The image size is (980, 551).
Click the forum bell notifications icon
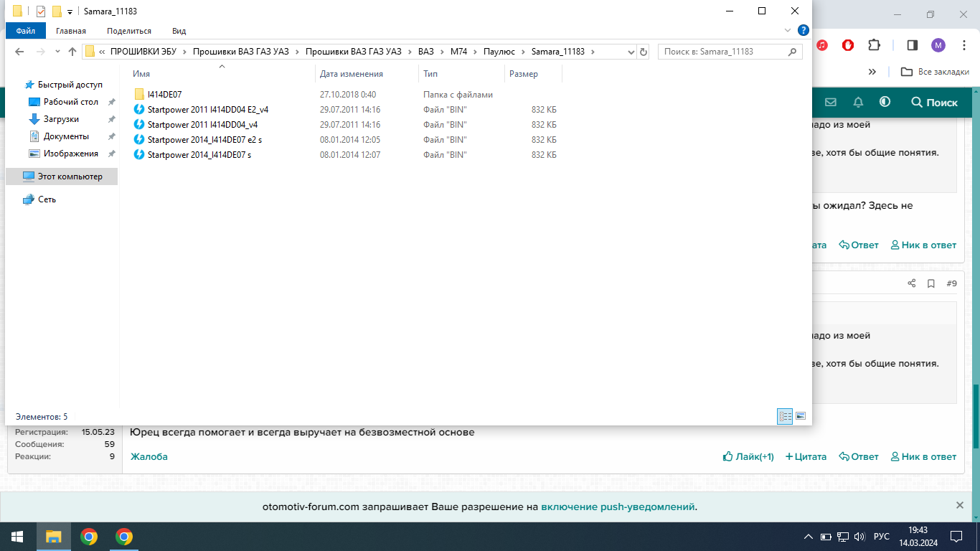[x=858, y=102]
